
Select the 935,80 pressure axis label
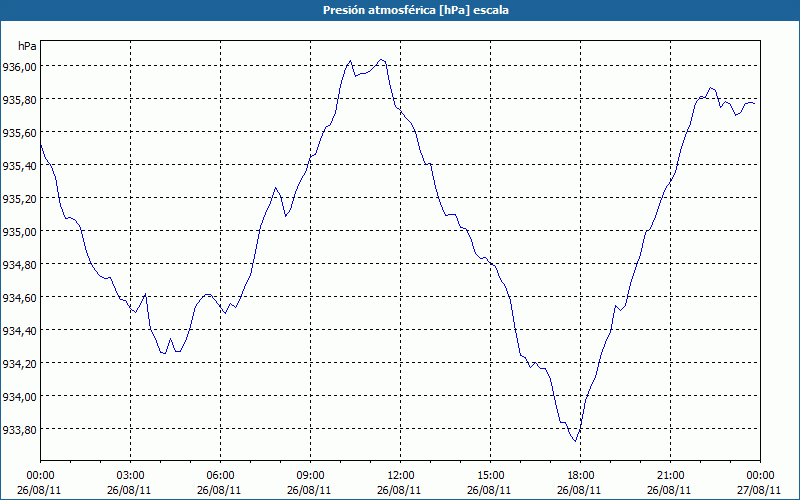pyautogui.click(x=19, y=100)
